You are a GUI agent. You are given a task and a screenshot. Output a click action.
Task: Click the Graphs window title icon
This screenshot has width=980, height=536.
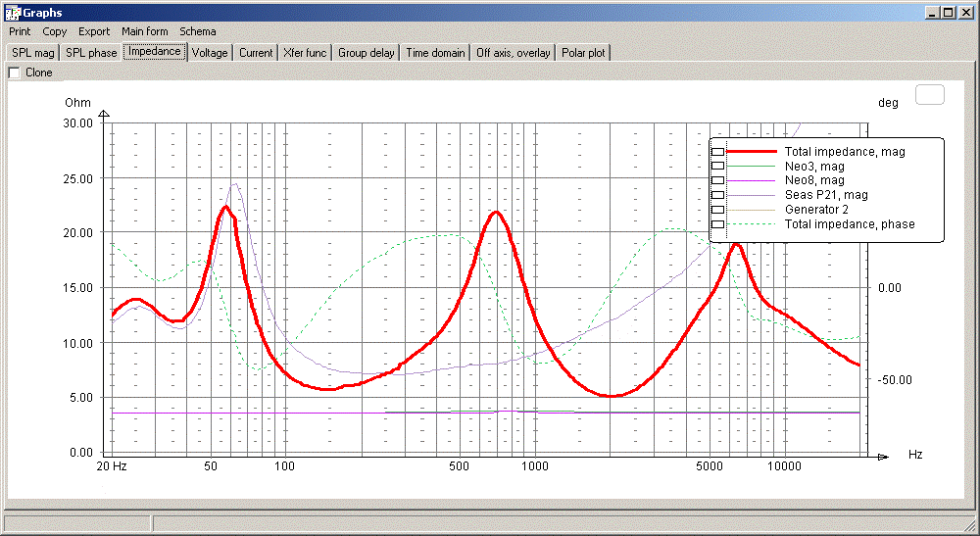13,12
